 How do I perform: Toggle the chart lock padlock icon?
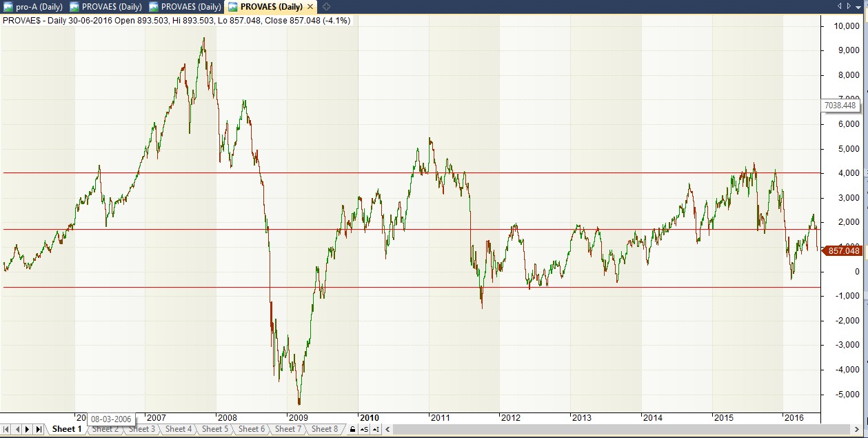352,429
